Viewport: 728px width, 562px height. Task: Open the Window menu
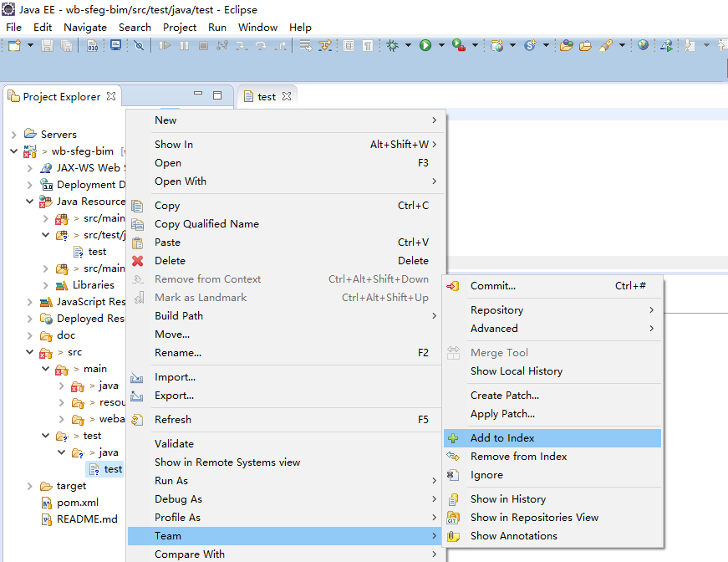[257, 28]
